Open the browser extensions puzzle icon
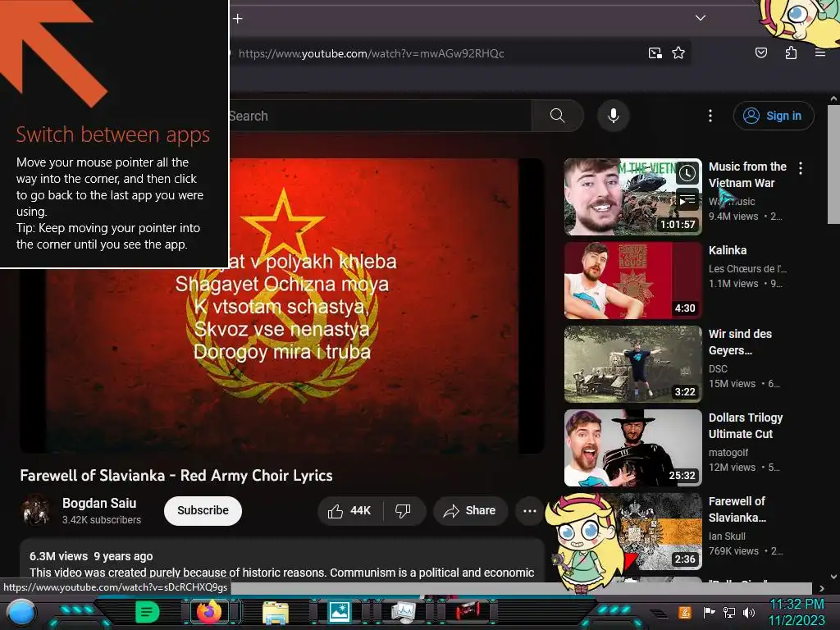This screenshot has width=840, height=630. (791, 52)
